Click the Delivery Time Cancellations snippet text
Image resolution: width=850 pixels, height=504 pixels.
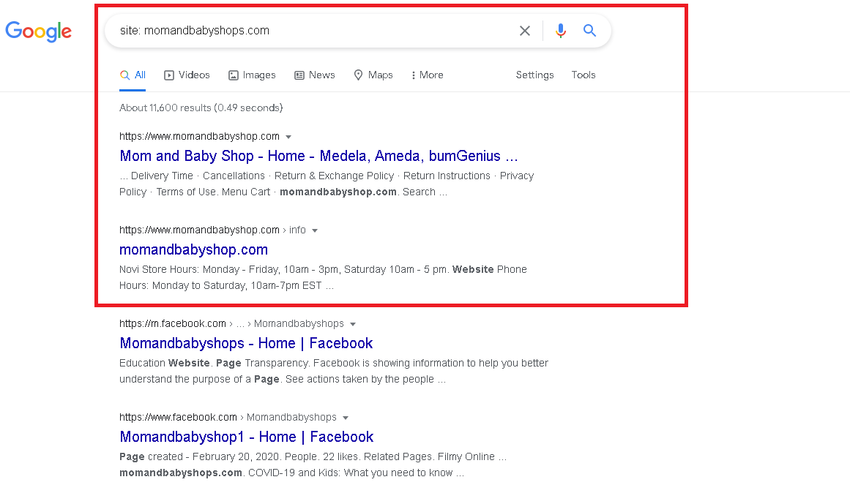tap(327, 184)
